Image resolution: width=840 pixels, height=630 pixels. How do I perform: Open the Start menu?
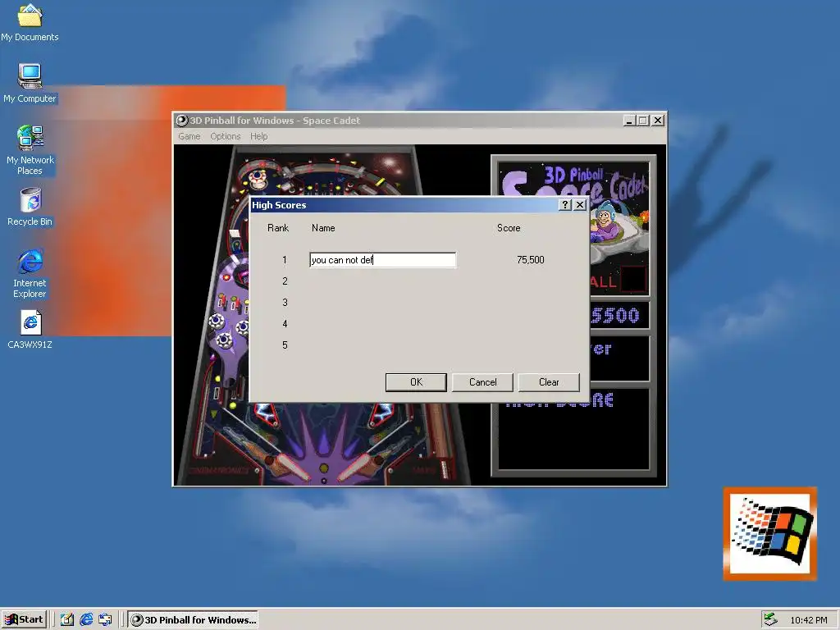pyautogui.click(x=24, y=619)
